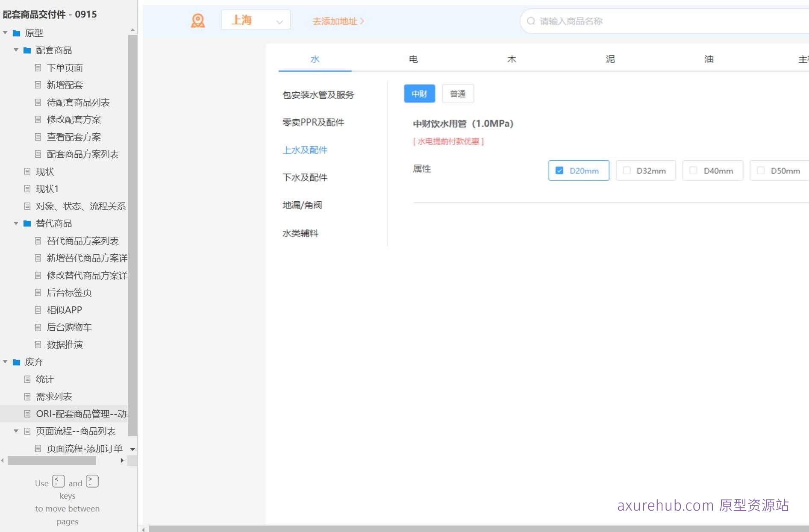Click the orange location pin icon
The width and height of the screenshot is (809, 532).
(197, 20)
